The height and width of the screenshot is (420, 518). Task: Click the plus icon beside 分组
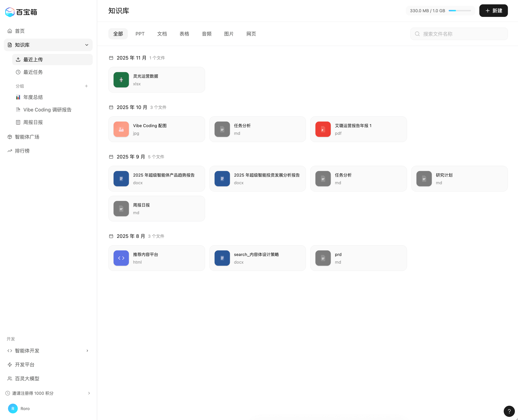click(x=86, y=86)
